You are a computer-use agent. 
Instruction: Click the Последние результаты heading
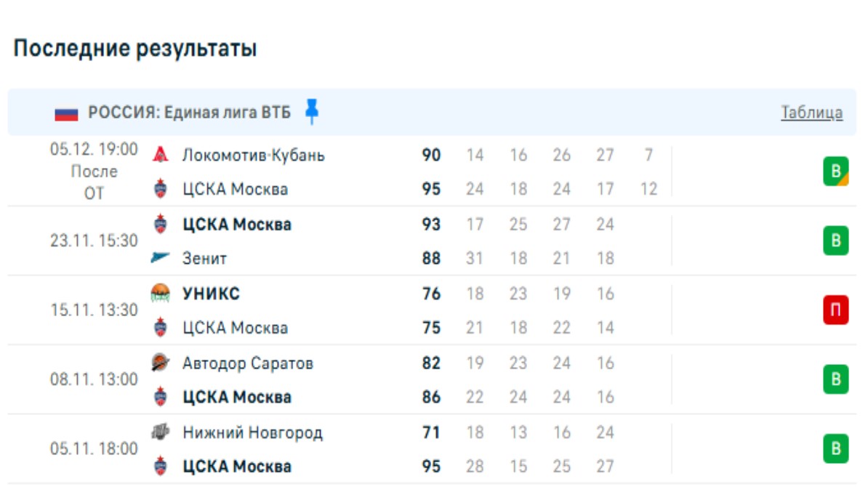pos(135,49)
